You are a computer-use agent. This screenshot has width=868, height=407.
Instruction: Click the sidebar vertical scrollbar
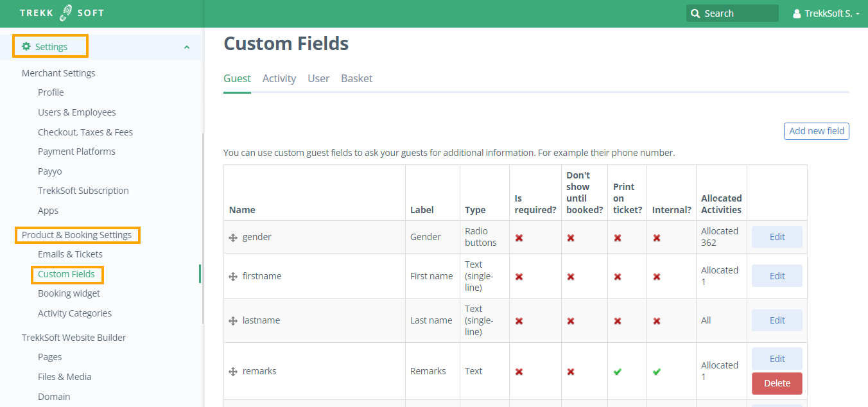[x=203, y=228]
